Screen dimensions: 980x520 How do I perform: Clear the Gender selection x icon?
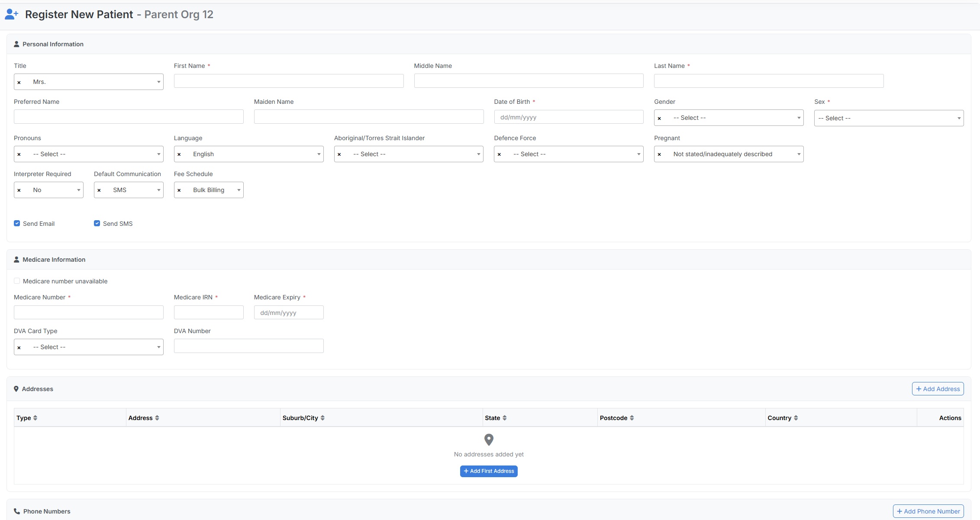659,118
